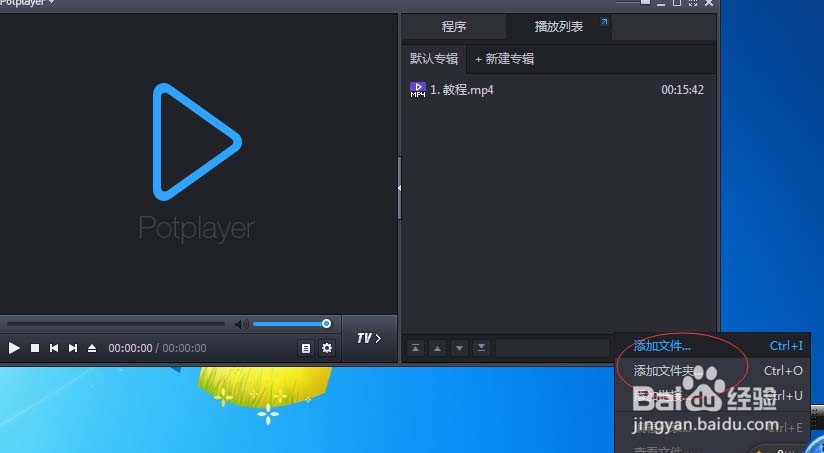Click the eject/open file icon
This screenshot has width=824, height=453.
click(92, 348)
